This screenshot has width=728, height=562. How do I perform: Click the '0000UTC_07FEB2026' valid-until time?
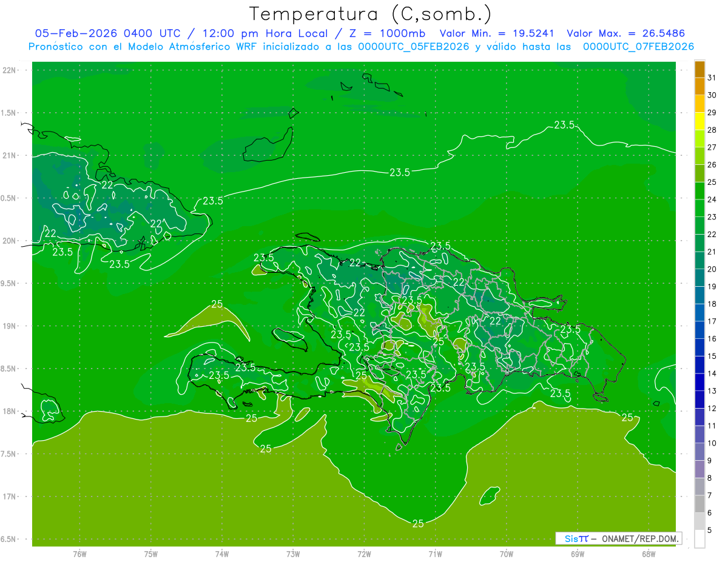[x=638, y=47]
